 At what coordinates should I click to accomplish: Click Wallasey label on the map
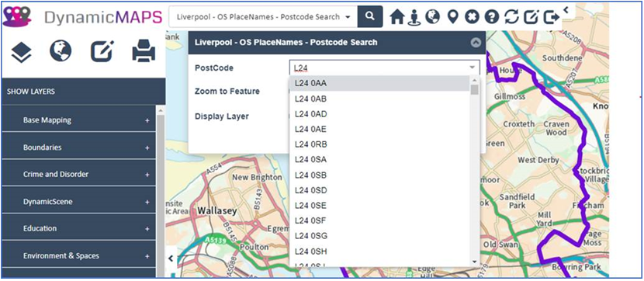click(x=217, y=211)
